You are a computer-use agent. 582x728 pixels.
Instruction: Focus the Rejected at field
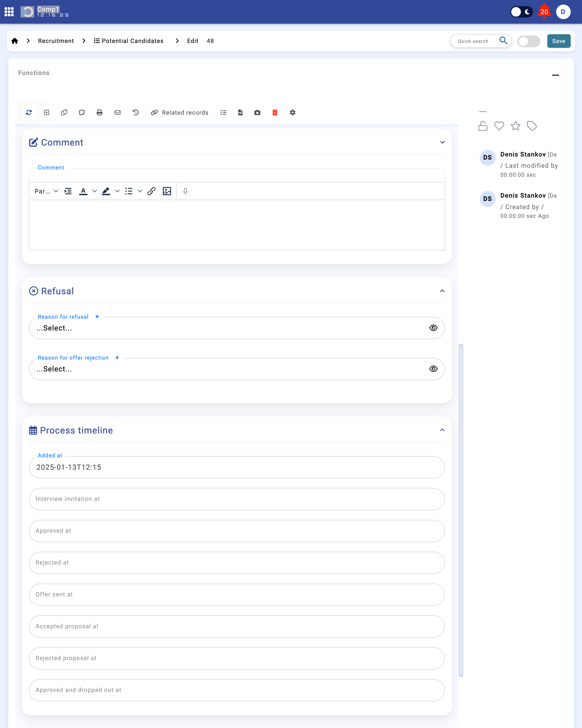[236, 563]
